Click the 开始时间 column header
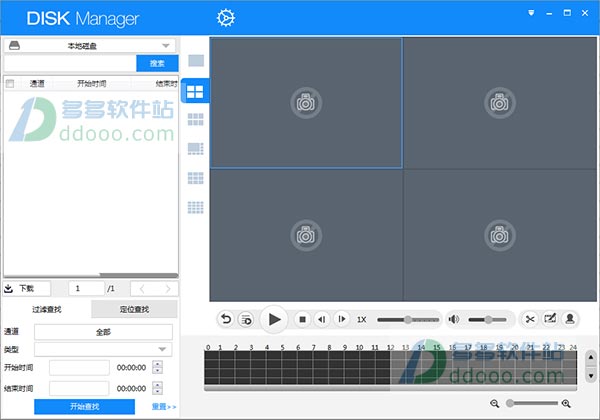Viewport: 600px width, 420px height. coord(91,84)
